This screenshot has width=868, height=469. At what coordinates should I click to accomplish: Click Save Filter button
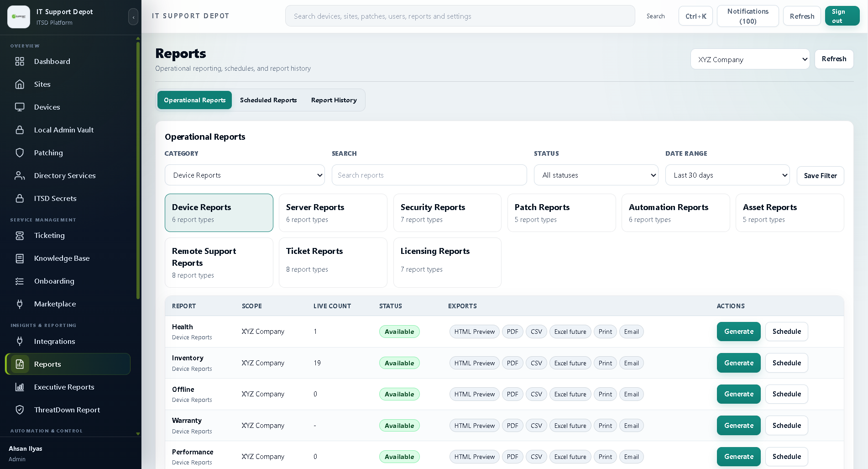(820, 176)
